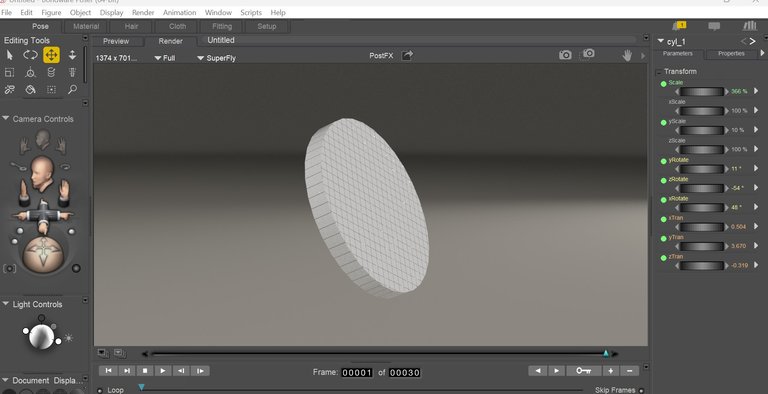The height and width of the screenshot is (394, 768).
Task: Click the current frame number field
Action: (357, 372)
